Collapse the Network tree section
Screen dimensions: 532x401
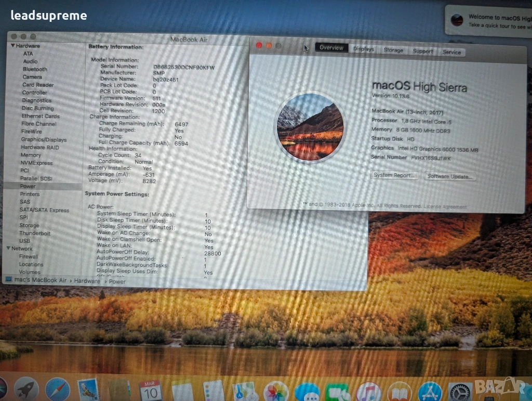(x=8, y=249)
